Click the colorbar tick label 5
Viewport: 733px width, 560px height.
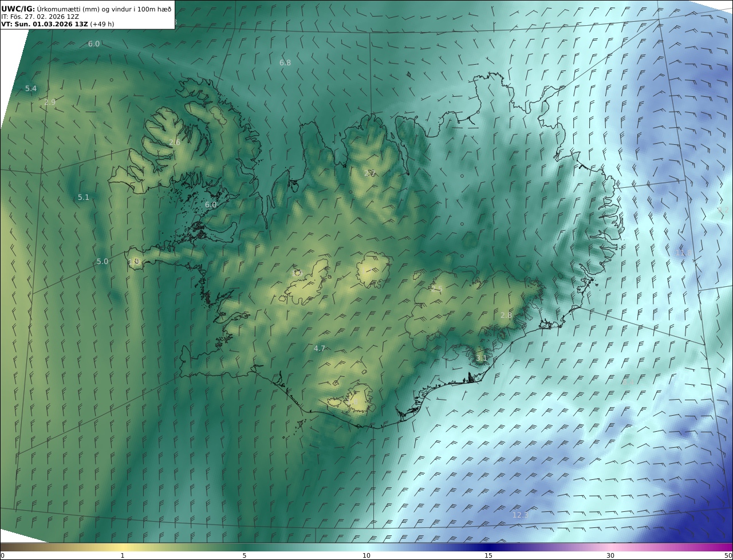tap(245, 555)
